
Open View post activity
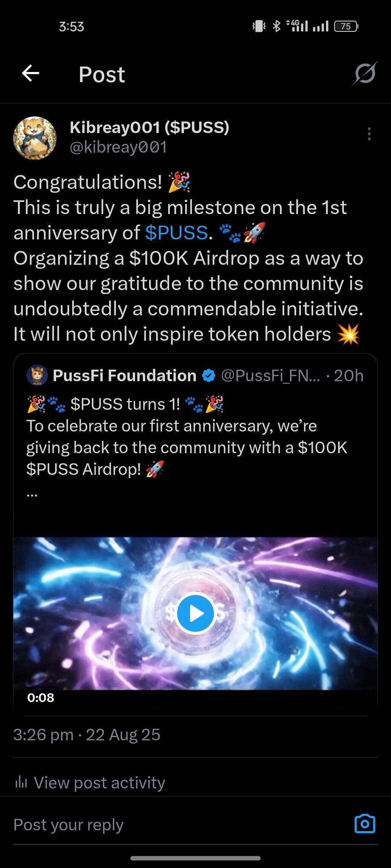pyautogui.click(x=99, y=783)
